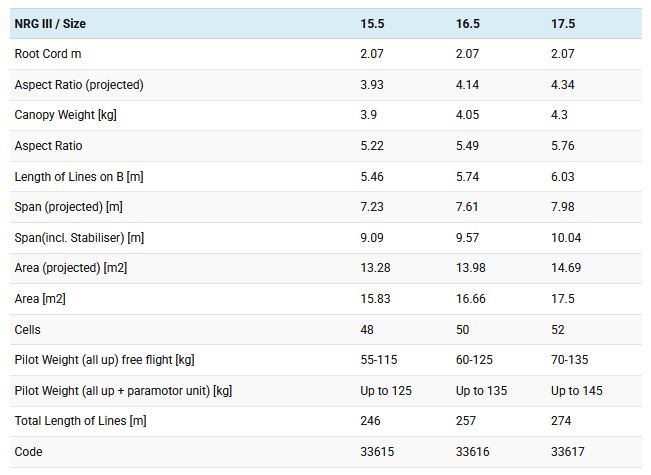Select the "Cells" row label
Image resolution: width=651 pixels, height=475 pixels.
tap(28, 329)
